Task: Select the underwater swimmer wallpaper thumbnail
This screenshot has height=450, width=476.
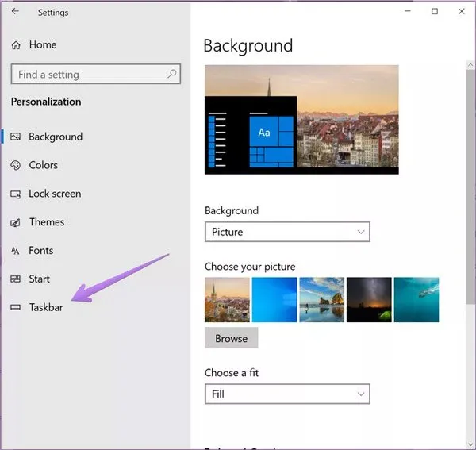Action: 416,299
